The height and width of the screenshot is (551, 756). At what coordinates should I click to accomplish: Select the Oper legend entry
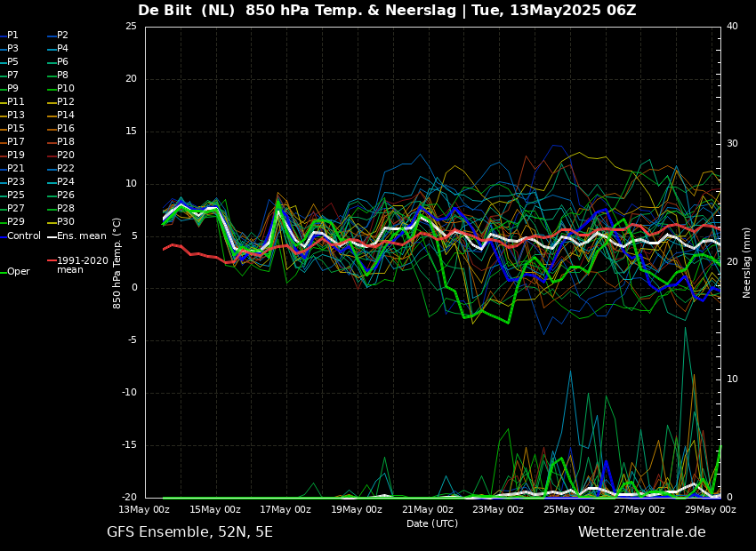(x=19, y=272)
